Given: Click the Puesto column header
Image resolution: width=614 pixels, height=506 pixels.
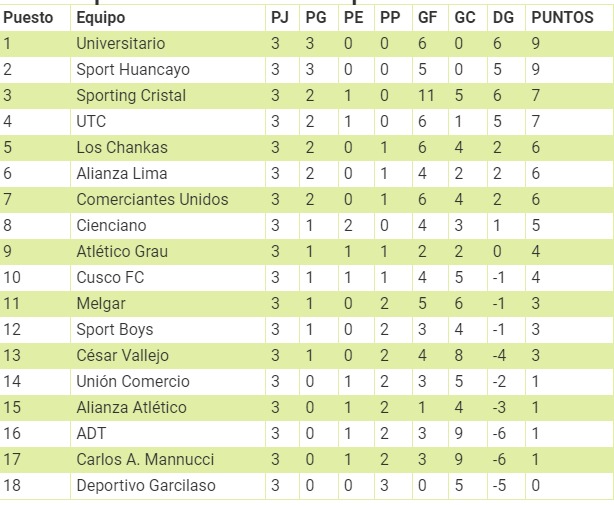Looking at the screenshot, I should point(28,18).
